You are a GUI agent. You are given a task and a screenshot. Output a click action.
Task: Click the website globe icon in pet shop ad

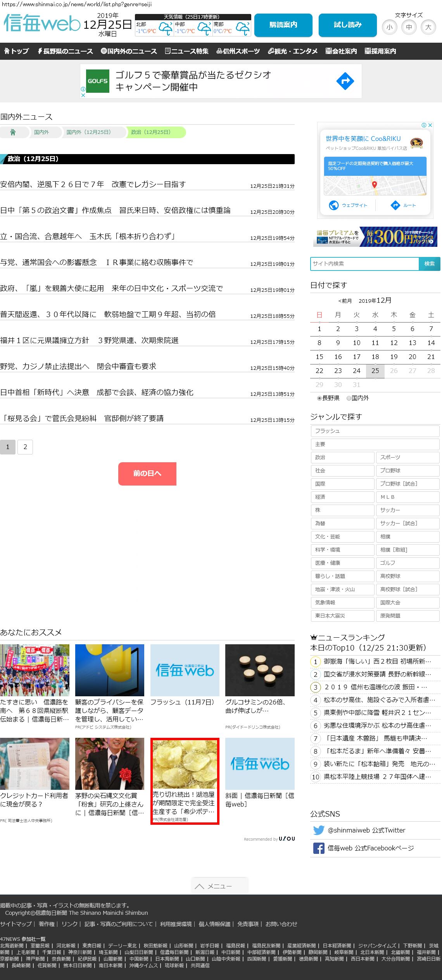coord(334,205)
